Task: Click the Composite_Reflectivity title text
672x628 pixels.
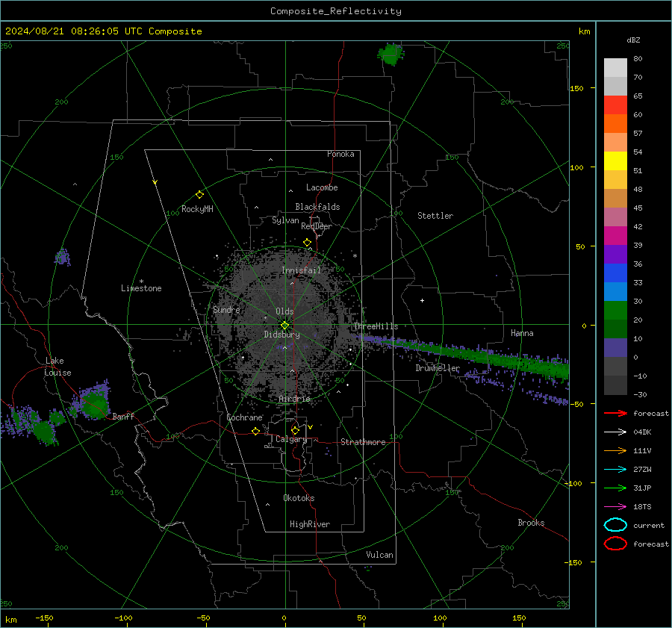Action: [336, 11]
